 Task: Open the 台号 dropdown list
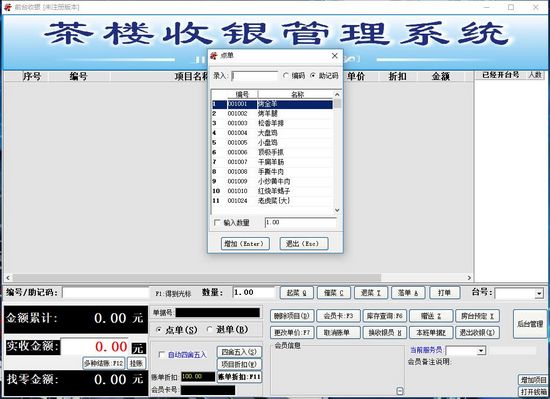pos(539,293)
